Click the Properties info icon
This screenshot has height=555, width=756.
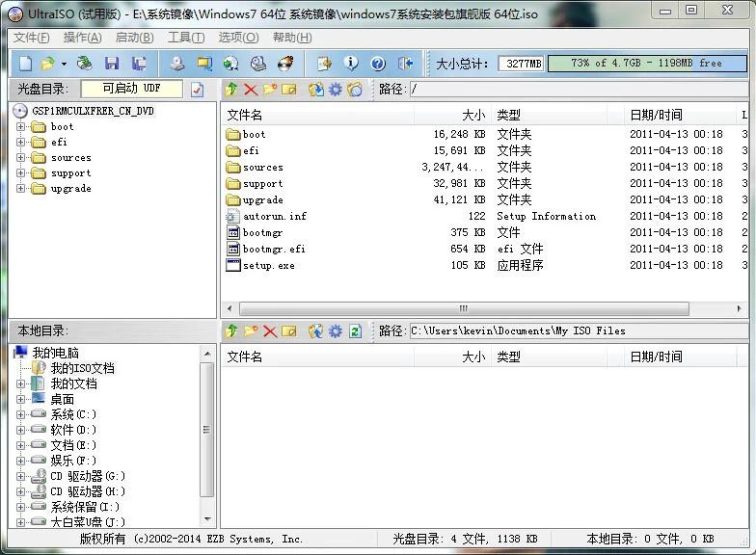click(351, 64)
